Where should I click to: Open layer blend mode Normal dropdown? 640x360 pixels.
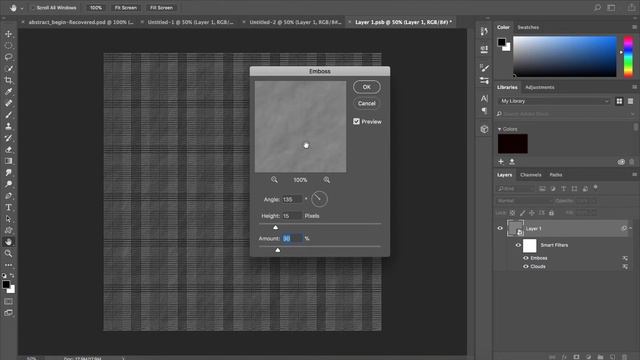click(523, 201)
